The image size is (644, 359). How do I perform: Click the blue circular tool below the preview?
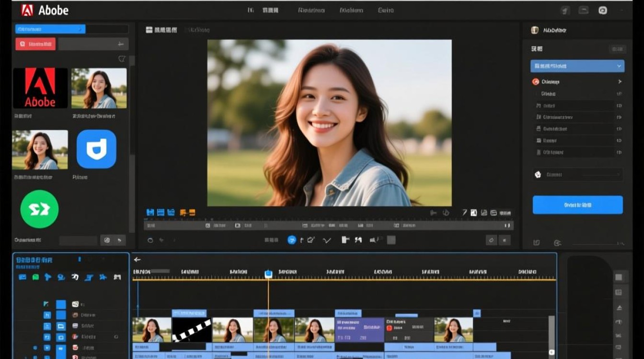pyautogui.click(x=291, y=240)
